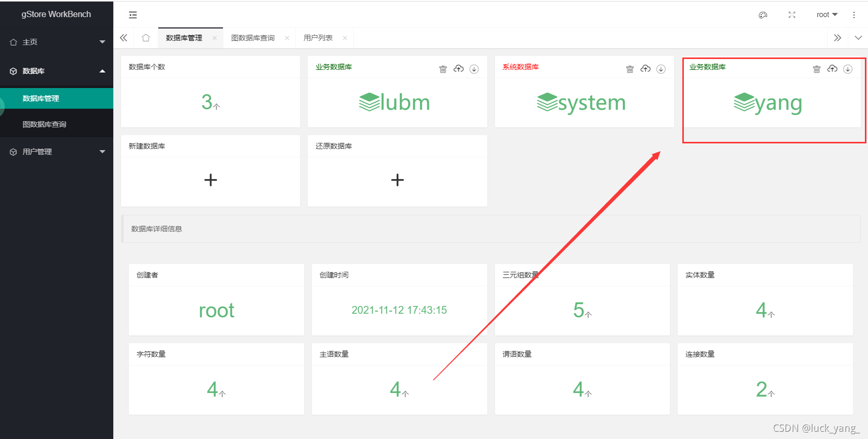Open the root user dropdown

click(827, 14)
